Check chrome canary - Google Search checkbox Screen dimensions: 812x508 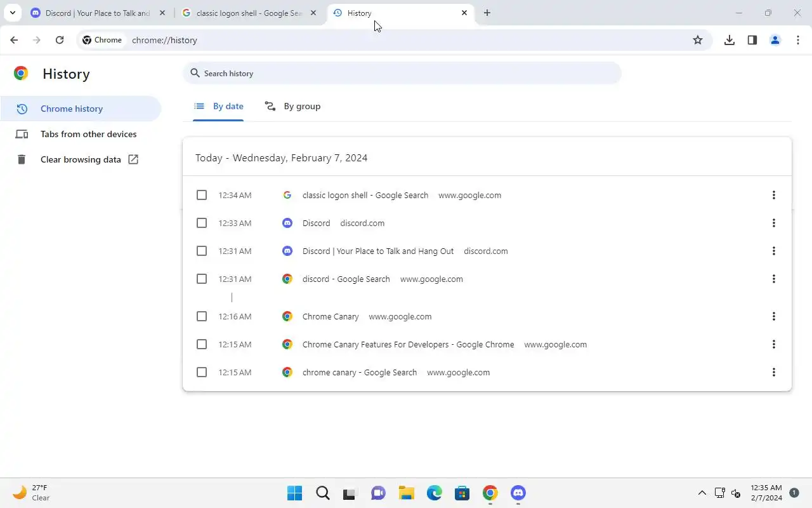pos(202,372)
